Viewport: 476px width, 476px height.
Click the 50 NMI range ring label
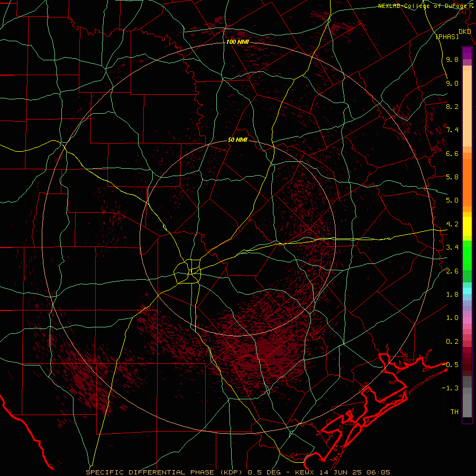pos(237,140)
